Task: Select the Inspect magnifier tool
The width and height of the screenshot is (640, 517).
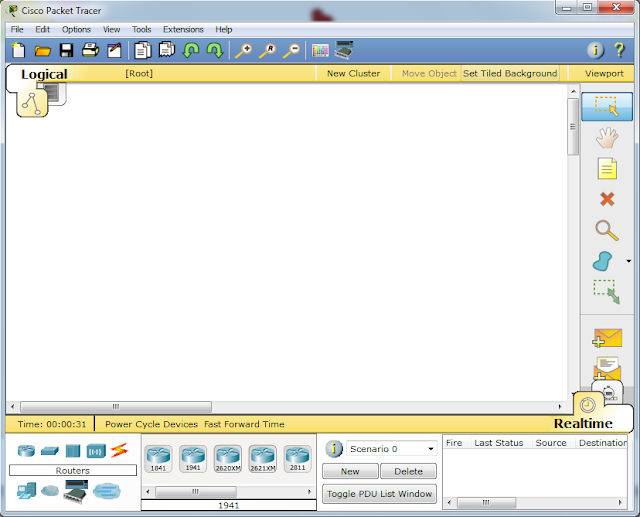Action: click(x=607, y=230)
